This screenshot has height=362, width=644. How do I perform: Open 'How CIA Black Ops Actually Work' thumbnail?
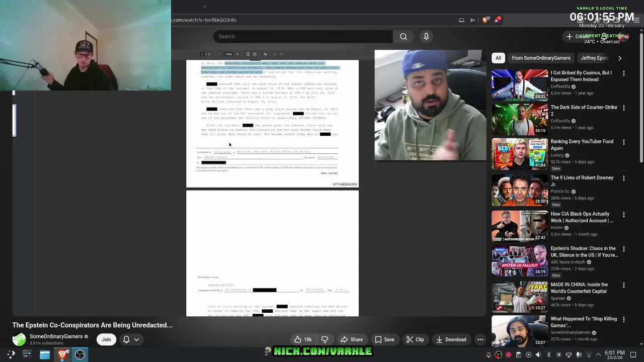520,226
